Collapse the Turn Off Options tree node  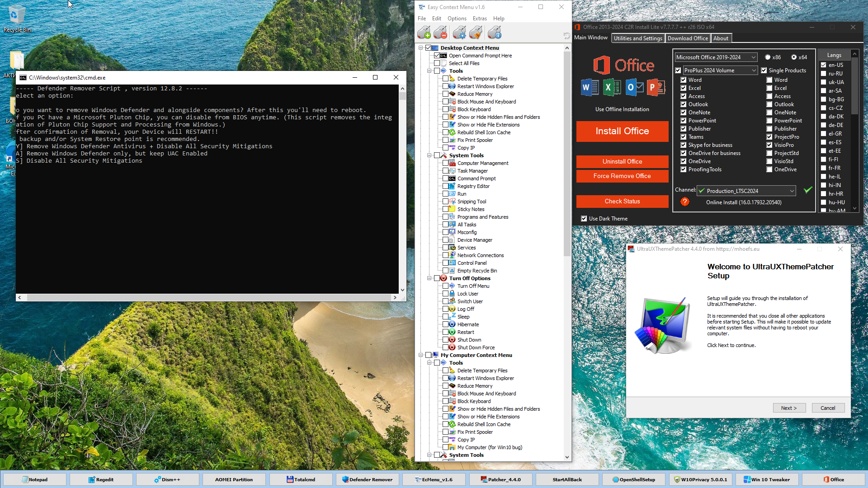tap(429, 278)
